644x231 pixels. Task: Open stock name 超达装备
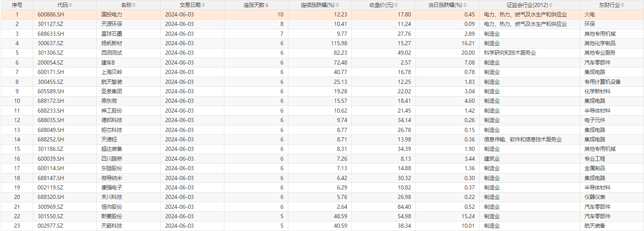(112, 149)
